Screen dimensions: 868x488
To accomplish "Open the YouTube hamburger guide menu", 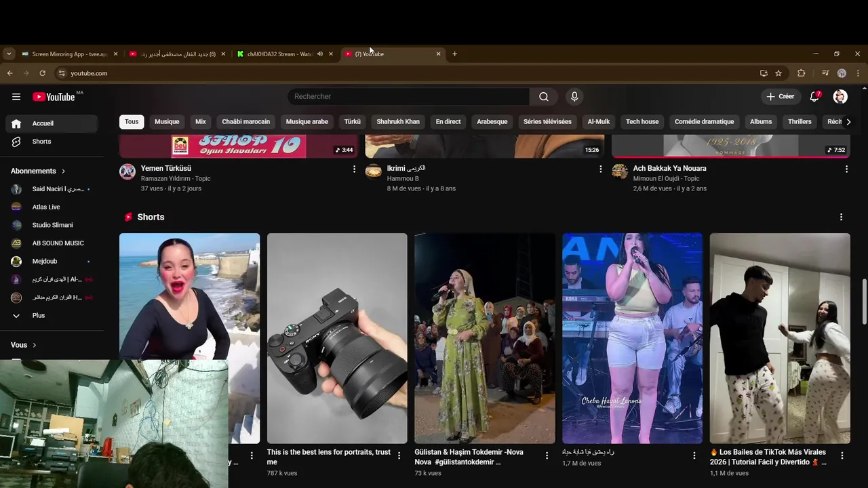I will click(x=16, y=97).
